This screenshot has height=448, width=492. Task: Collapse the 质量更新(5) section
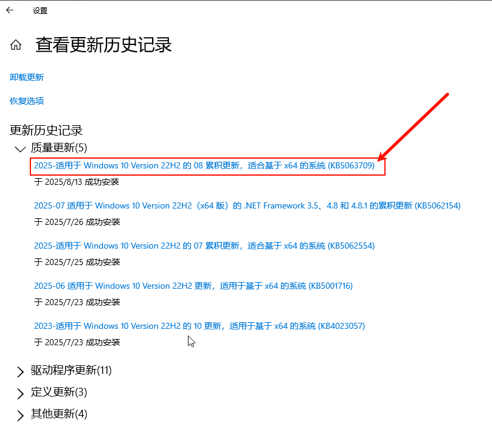20,148
